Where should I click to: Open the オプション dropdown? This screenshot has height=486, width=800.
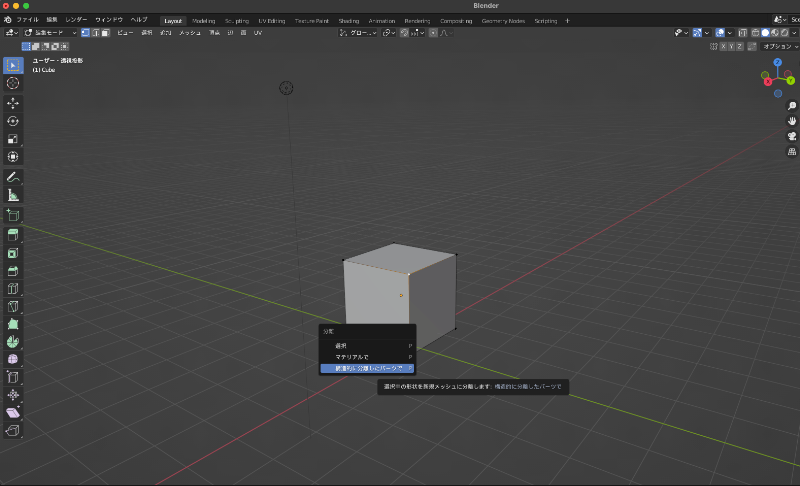point(780,46)
